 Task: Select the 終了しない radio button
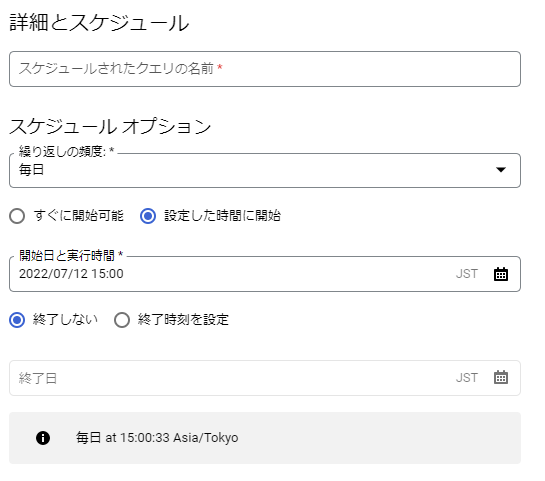17,320
